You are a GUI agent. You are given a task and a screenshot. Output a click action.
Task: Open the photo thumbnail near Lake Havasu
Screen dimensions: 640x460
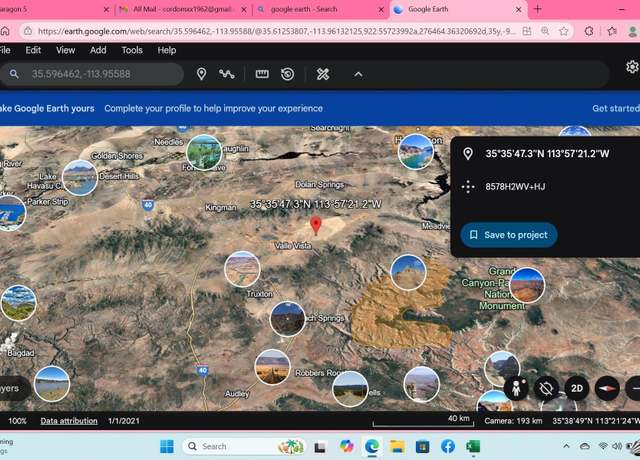(x=80, y=178)
